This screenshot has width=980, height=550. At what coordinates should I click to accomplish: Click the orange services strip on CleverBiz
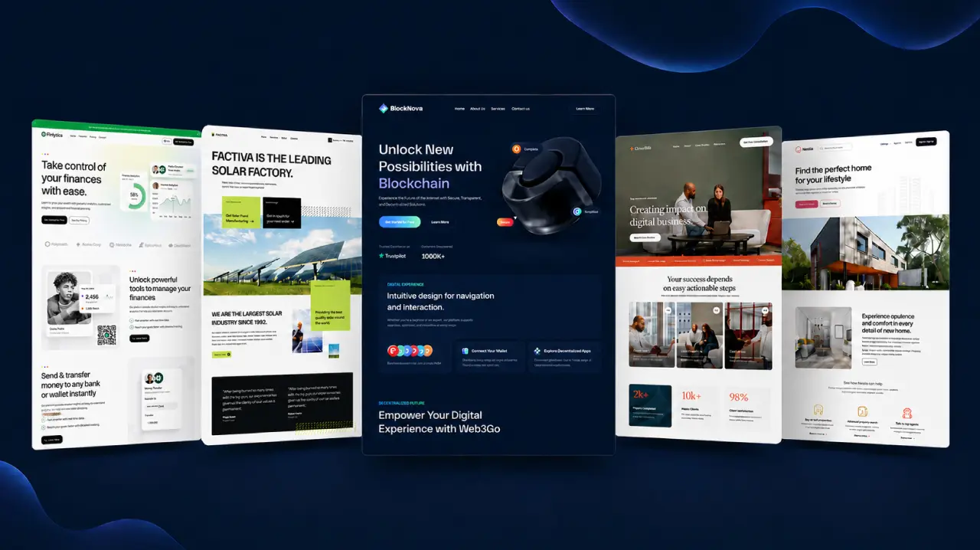click(x=698, y=261)
